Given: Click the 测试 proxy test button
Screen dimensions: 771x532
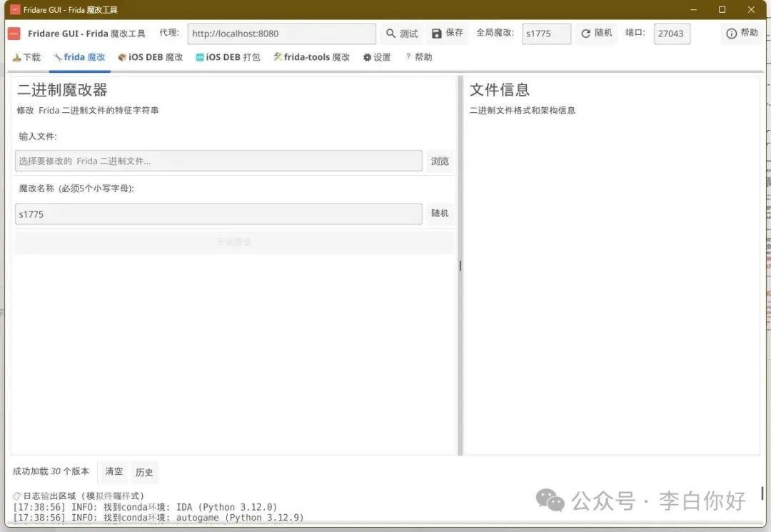Looking at the screenshot, I should point(402,34).
